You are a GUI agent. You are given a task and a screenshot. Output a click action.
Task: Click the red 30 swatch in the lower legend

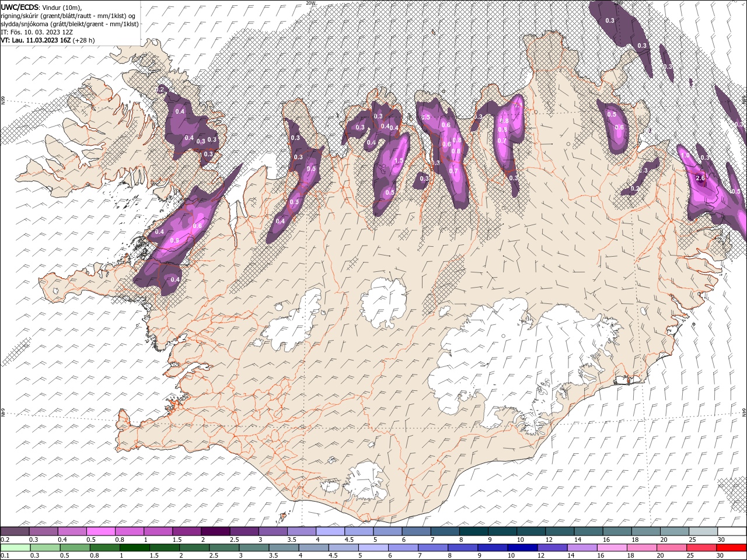732,548
